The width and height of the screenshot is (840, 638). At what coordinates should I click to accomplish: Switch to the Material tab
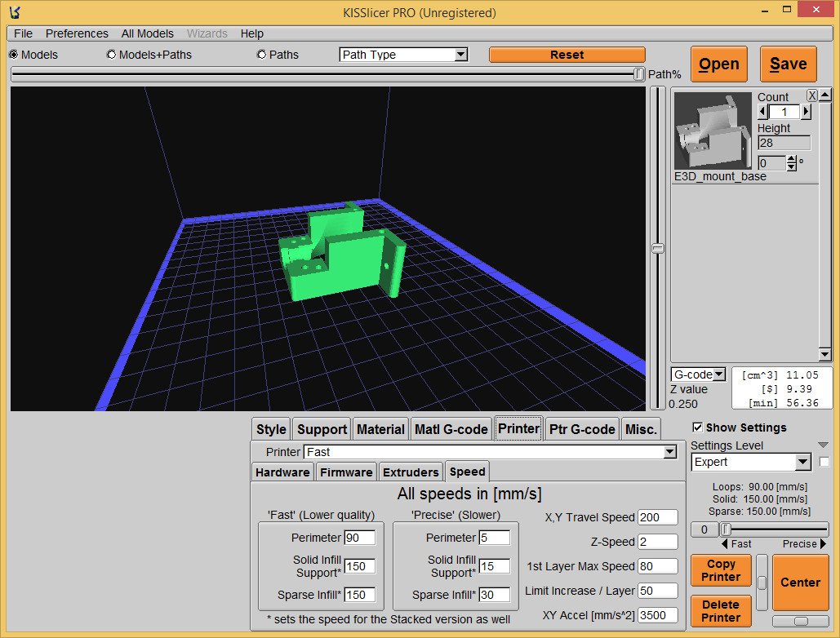[x=380, y=429]
